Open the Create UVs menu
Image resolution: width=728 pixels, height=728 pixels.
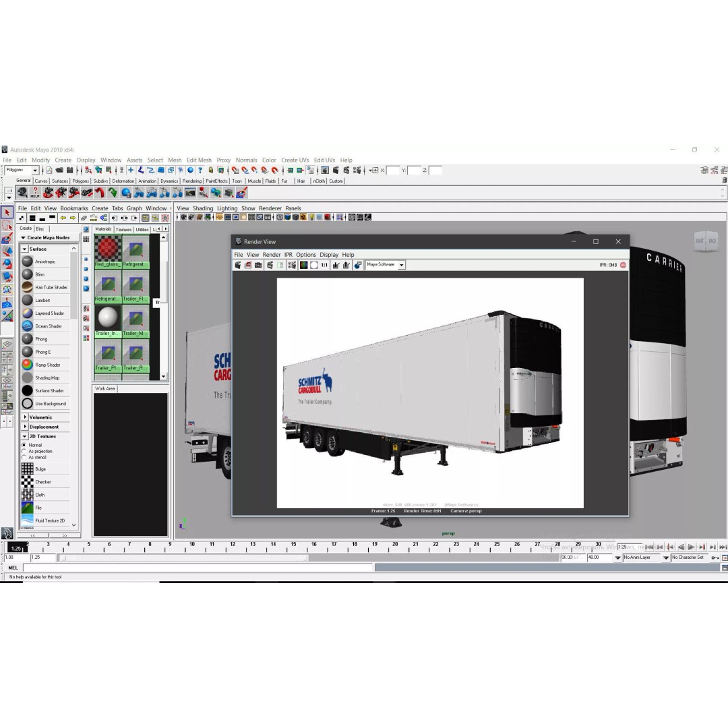295,160
